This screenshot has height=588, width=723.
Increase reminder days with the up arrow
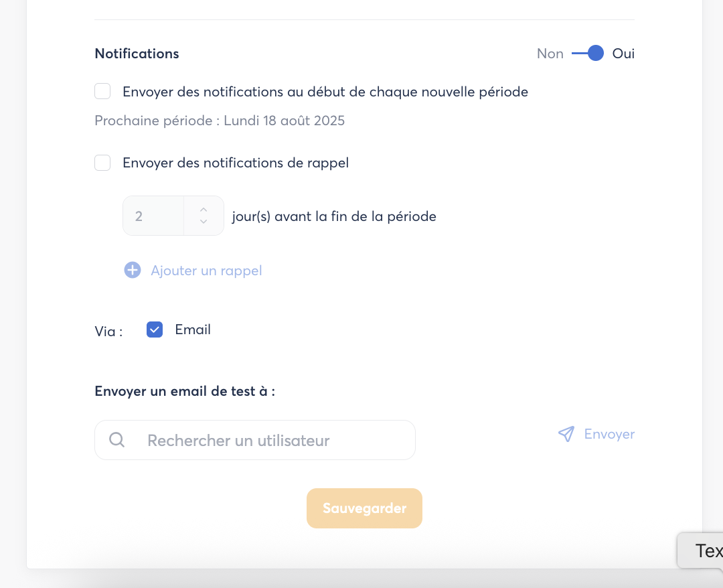pyautogui.click(x=204, y=209)
